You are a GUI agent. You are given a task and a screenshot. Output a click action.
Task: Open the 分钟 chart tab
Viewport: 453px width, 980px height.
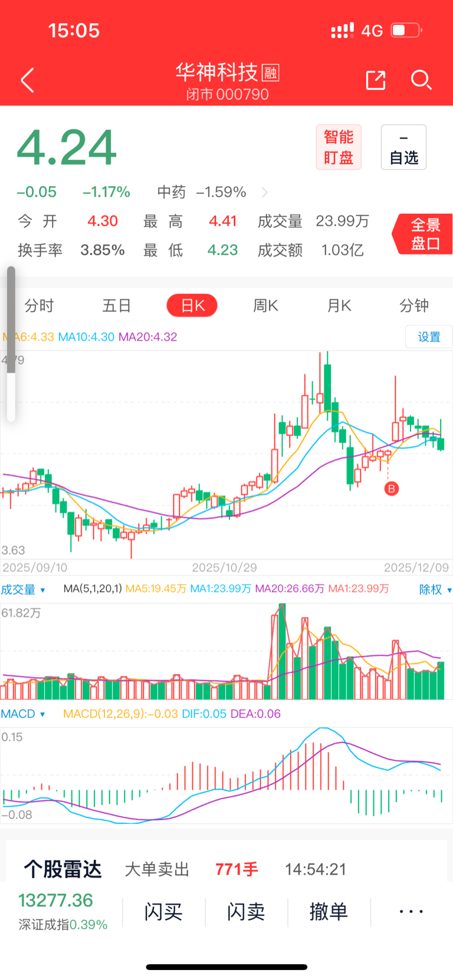click(414, 305)
